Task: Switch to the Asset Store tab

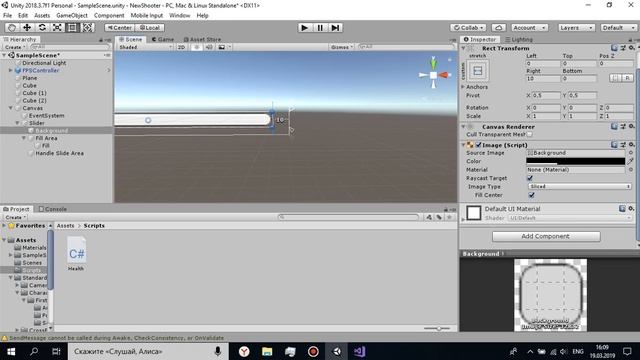Action: 202,39
